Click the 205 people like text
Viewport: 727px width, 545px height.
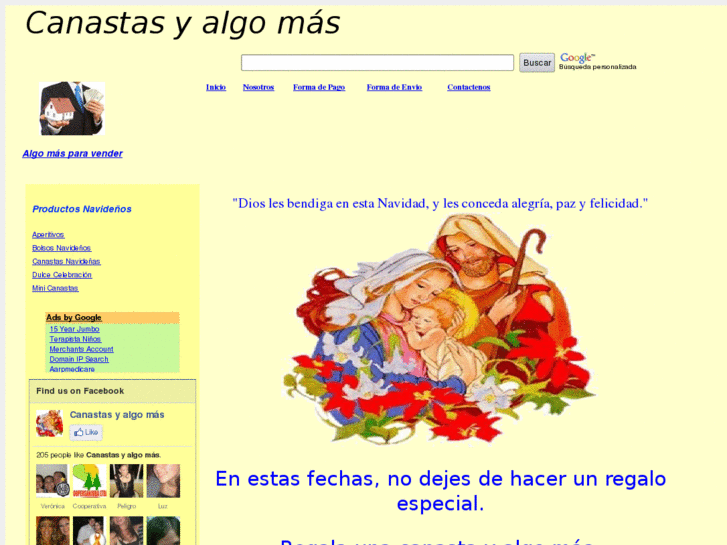pyautogui.click(x=98, y=455)
